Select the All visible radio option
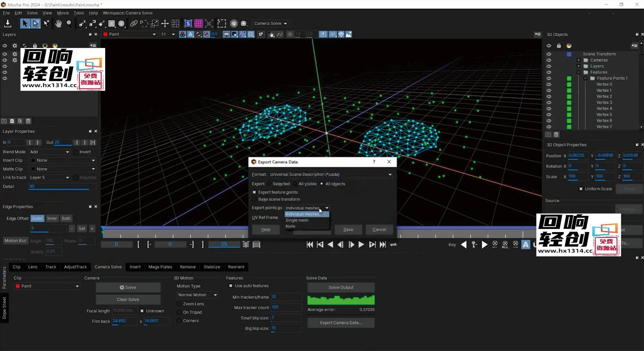Screen dimensions: 644x351 (295, 184)
